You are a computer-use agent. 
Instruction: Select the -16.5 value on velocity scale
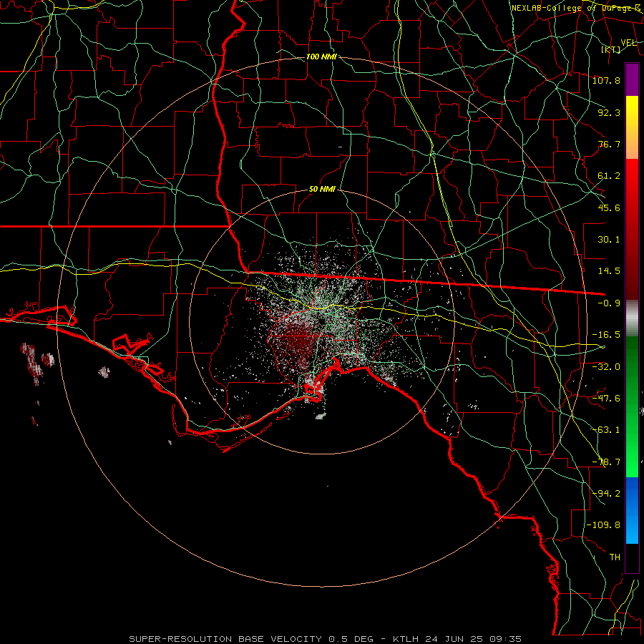(606, 335)
